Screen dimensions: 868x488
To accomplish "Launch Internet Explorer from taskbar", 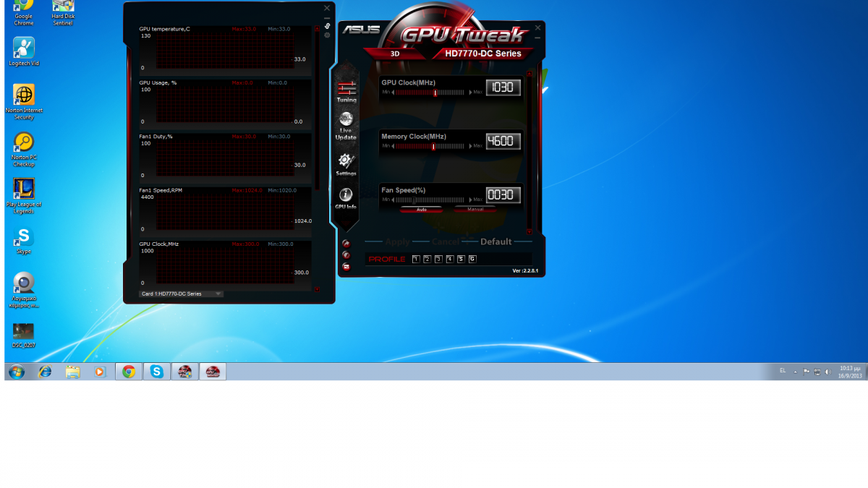I will tap(45, 372).
